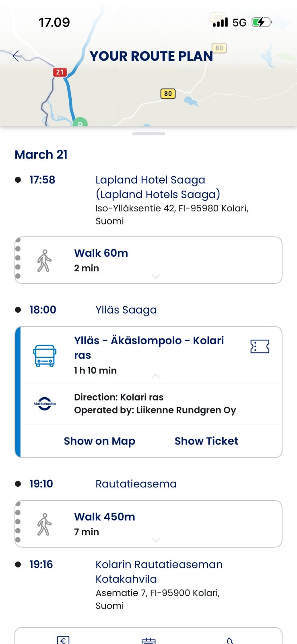Tap walking figure in Walk 450m card
Screen dimensions: 297x644
tap(44, 524)
